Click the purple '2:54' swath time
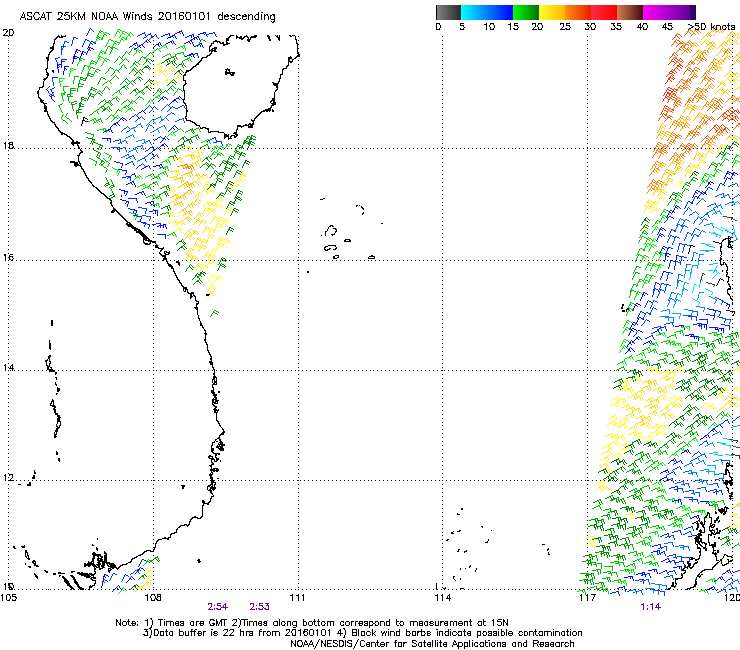 [x=218, y=607]
